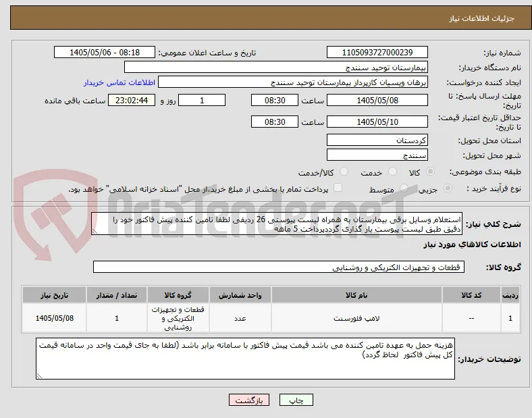The height and width of the screenshot is (418, 532).
Task: Select the کالا/خدمت radio button
Action: click(x=344, y=172)
